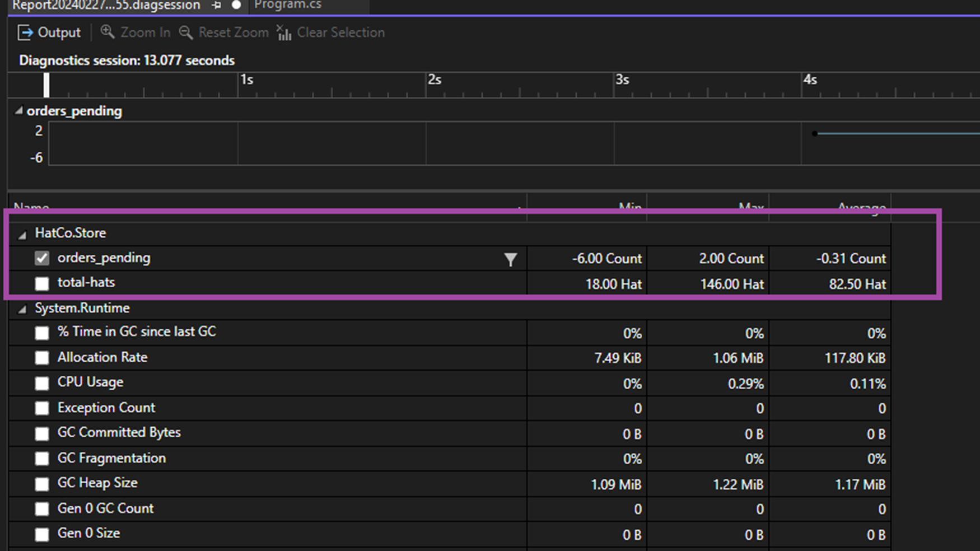Click the unsaved dot on the diagsession tab
This screenshot has width=980, height=551.
coord(236,5)
